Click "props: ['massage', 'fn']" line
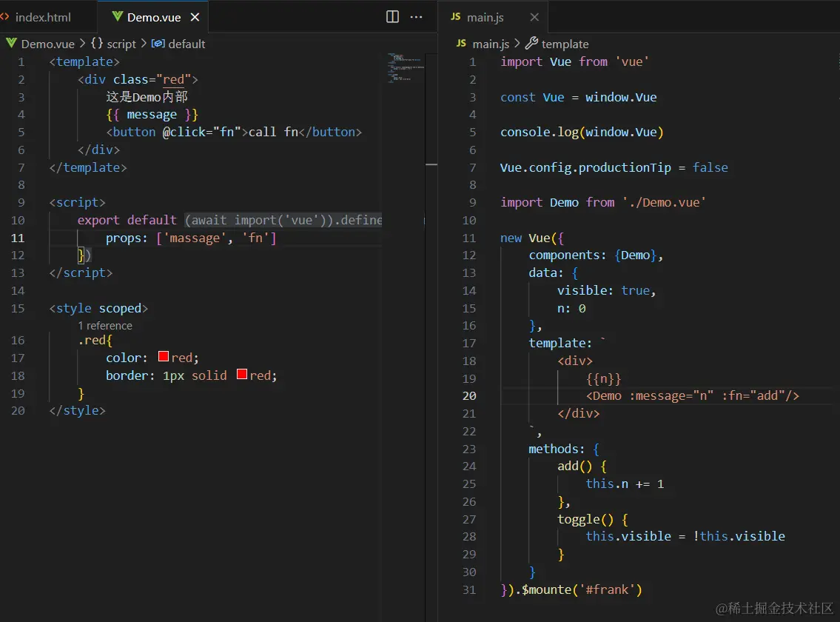Viewport: 840px width, 622px height. point(191,238)
